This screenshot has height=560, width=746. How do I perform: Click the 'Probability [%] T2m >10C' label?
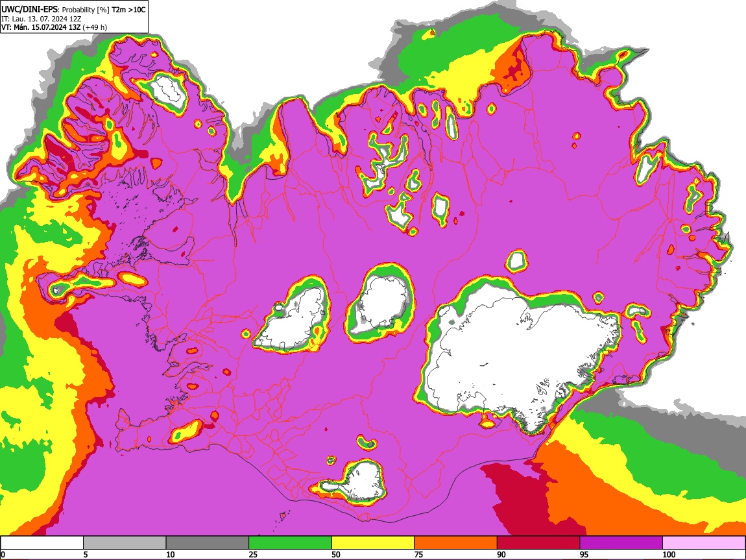tap(104, 10)
